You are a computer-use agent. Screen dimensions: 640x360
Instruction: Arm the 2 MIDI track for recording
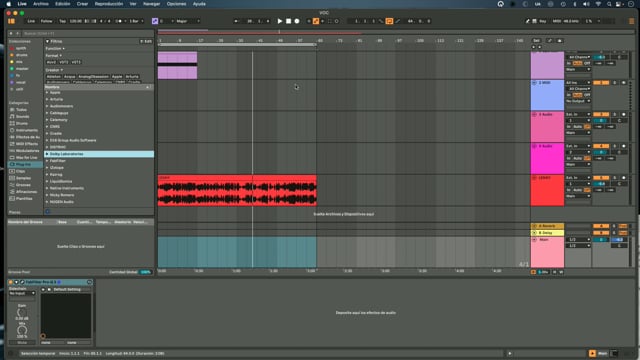click(x=623, y=83)
